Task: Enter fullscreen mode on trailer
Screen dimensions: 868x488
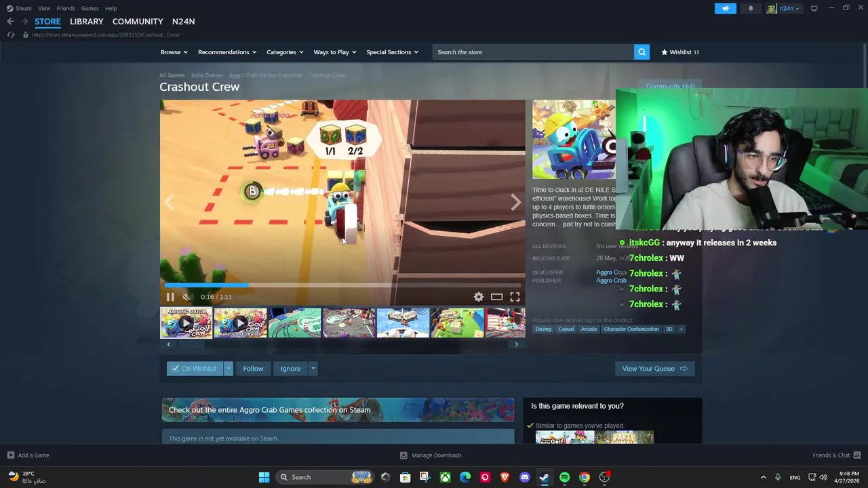Action: pyautogui.click(x=515, y=297)
